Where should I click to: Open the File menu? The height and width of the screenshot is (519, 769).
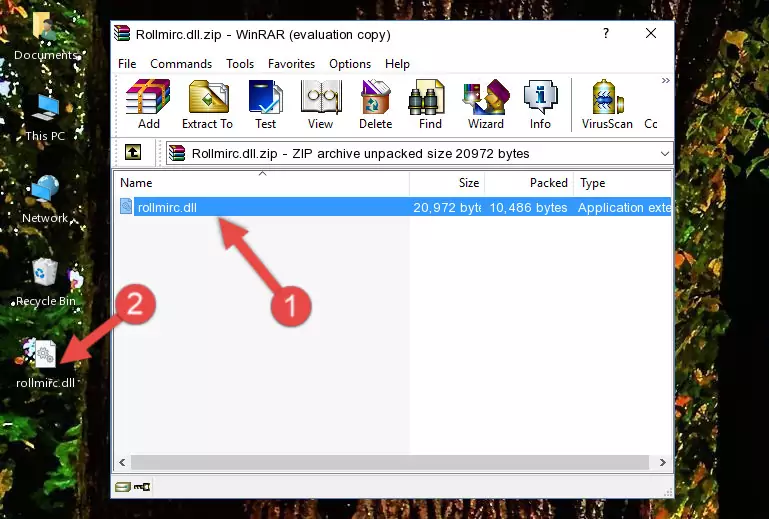tap(127, 64)
